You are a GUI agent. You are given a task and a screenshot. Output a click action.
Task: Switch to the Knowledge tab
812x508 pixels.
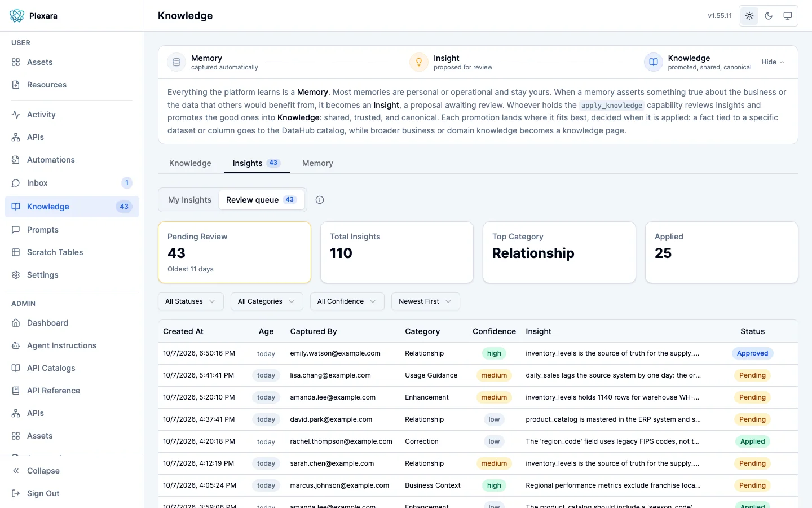coord(190,163)
